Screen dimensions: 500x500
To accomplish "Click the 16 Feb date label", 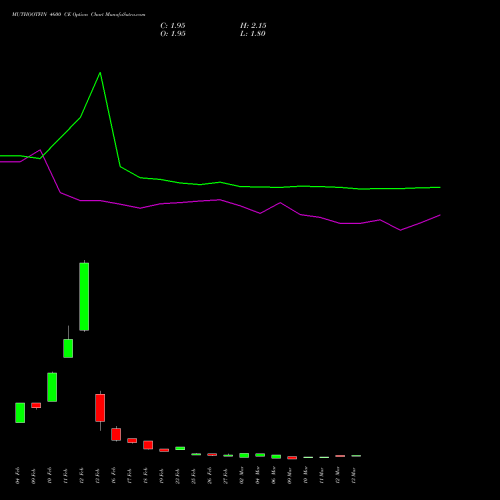I will click(114, 476).
